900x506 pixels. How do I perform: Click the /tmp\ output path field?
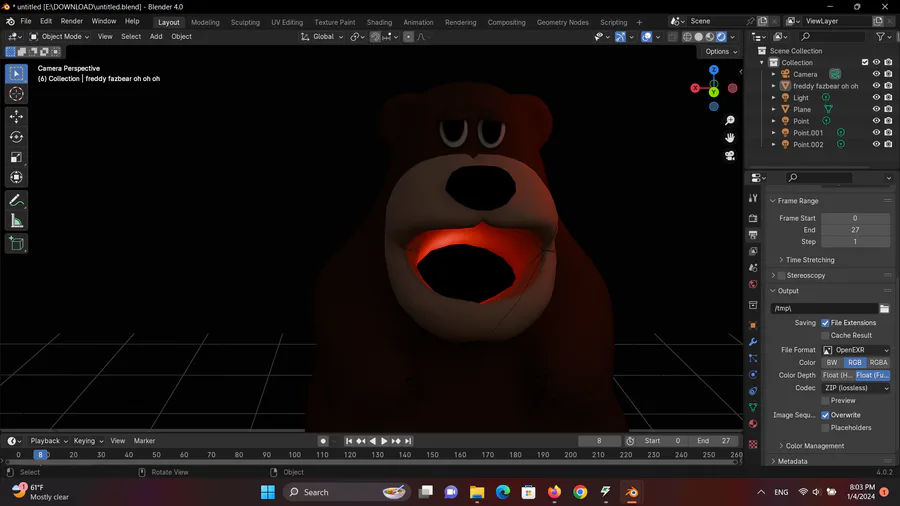click(824, 309)
